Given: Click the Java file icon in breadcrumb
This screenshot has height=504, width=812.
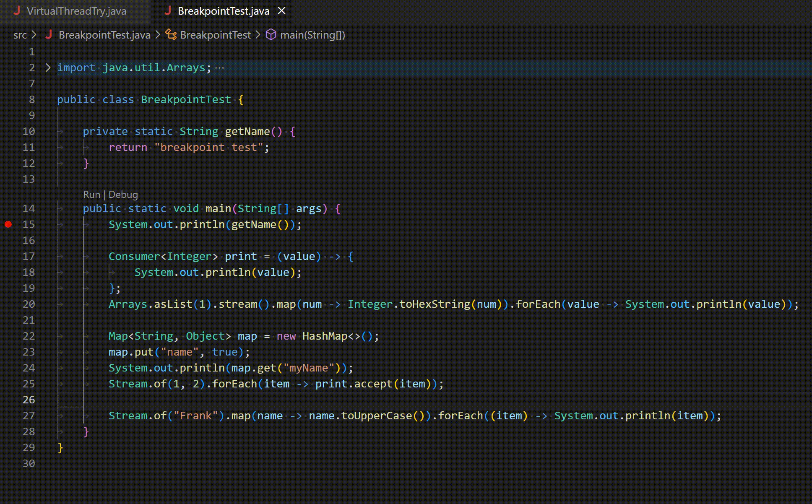Looking at the screenshot, I should coord(49,35).
